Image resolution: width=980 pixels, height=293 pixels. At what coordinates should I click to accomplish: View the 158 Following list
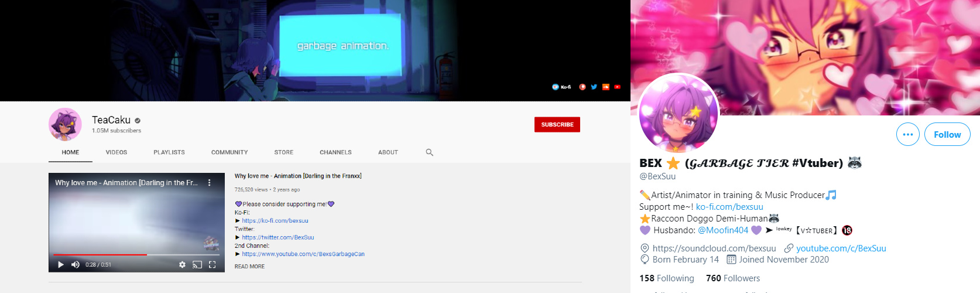pyautogui.click(x=667, y=278)
